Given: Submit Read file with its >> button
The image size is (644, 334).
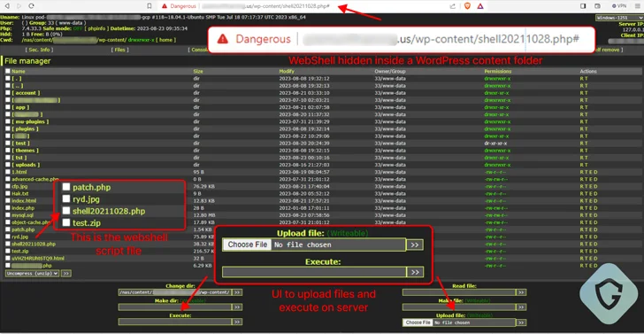Looking at the screenshot, I should [521, 292].
